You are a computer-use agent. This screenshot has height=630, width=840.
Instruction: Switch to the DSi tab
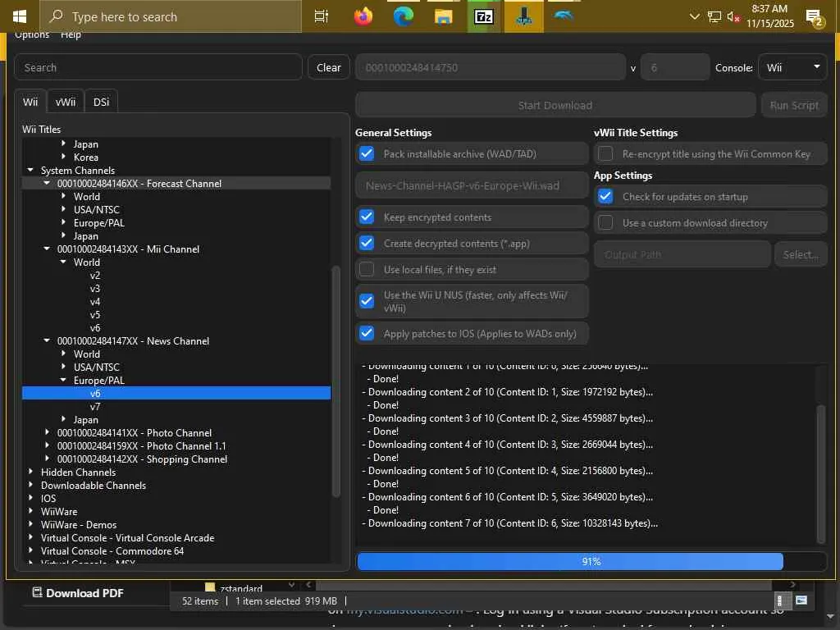point(101,102)
